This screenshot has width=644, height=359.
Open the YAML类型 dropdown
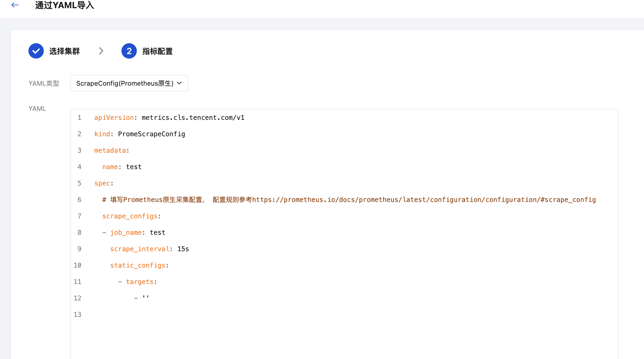125,83
